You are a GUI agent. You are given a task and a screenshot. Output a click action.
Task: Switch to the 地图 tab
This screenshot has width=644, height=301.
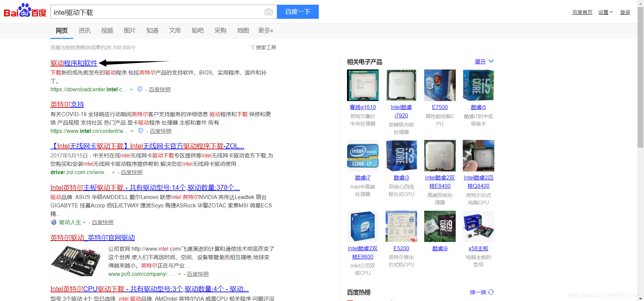243,31
